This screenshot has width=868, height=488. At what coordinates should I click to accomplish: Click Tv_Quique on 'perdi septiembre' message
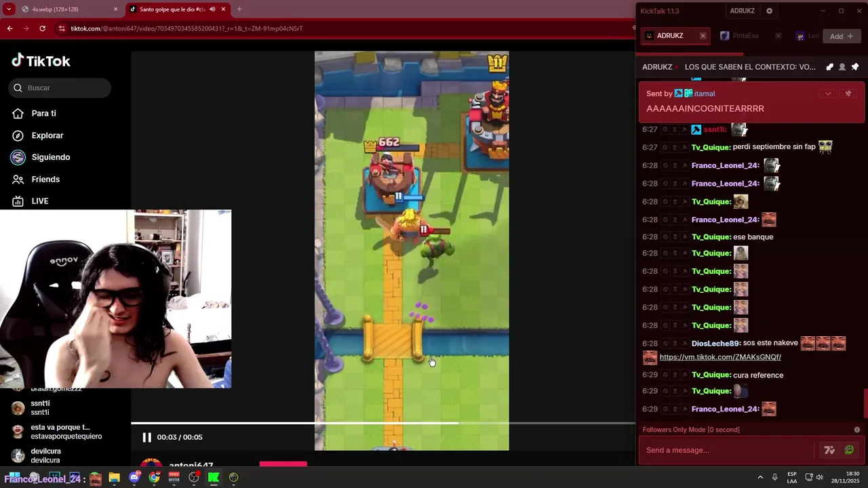coord(711,147)
